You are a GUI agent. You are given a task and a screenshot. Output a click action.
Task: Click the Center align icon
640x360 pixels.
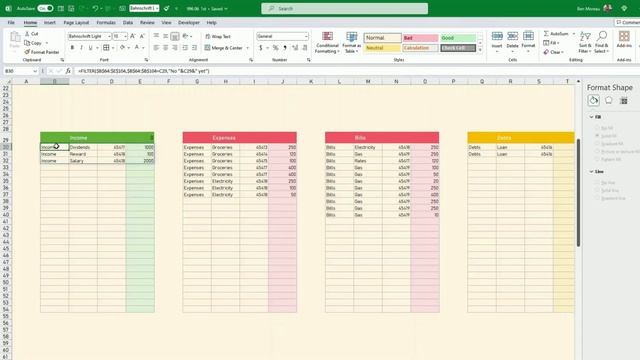coord(166,48)
